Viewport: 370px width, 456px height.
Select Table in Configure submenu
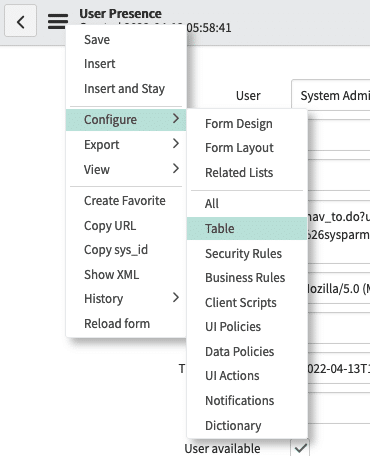(x=247, y=229)
